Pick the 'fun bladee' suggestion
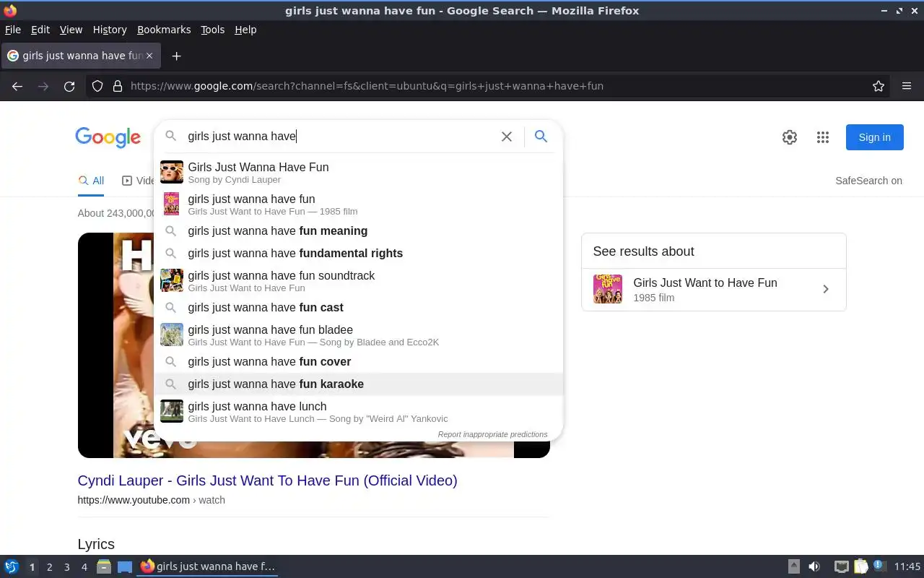The image size is (924, 578). 358,335
